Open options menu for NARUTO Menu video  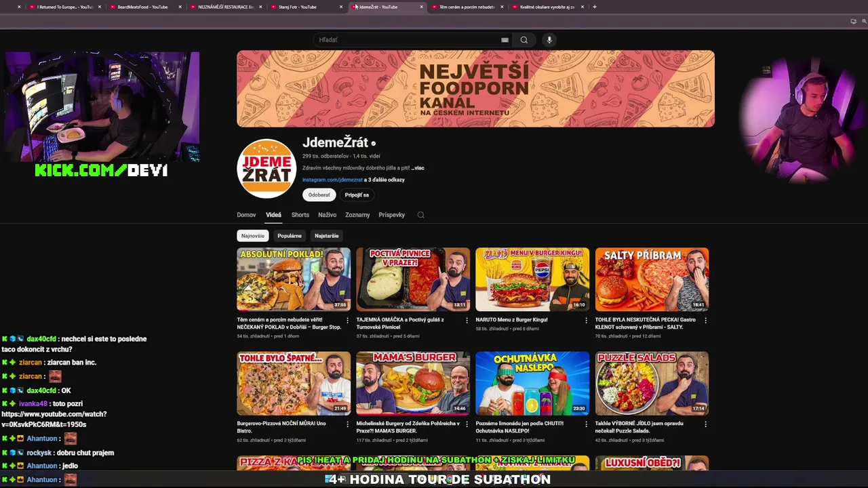click(587, 320)
